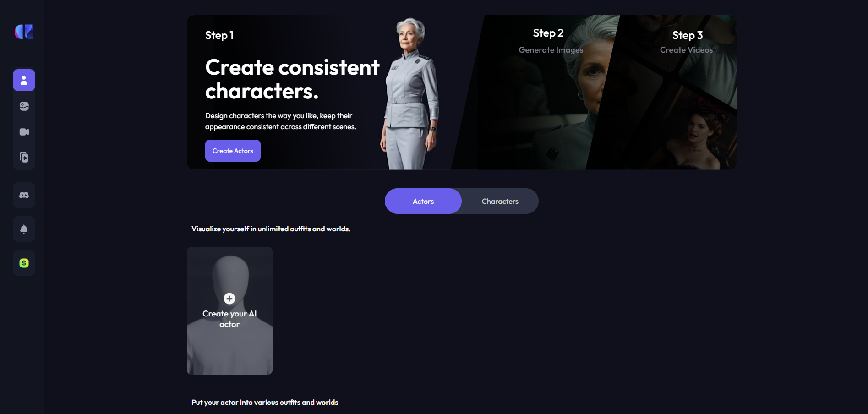Viewport: 868px width, 414px height.
Task: Open the Actors person icon in sidebar
Action: (24, 80)
